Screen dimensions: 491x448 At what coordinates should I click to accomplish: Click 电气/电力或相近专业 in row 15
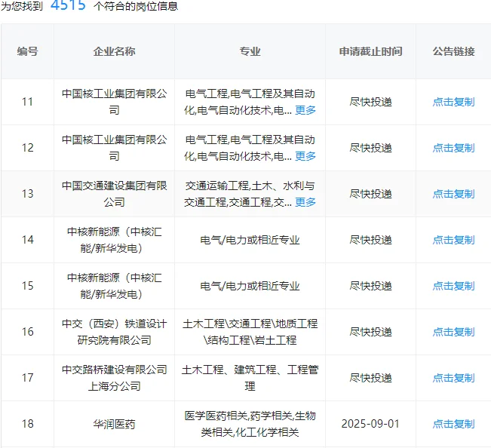[250, 286]
